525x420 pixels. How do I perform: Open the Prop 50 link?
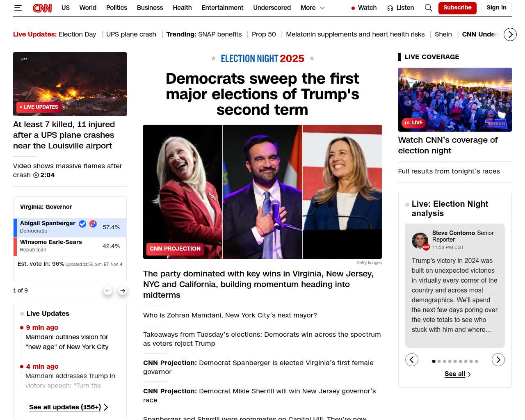tap(264, 34)
